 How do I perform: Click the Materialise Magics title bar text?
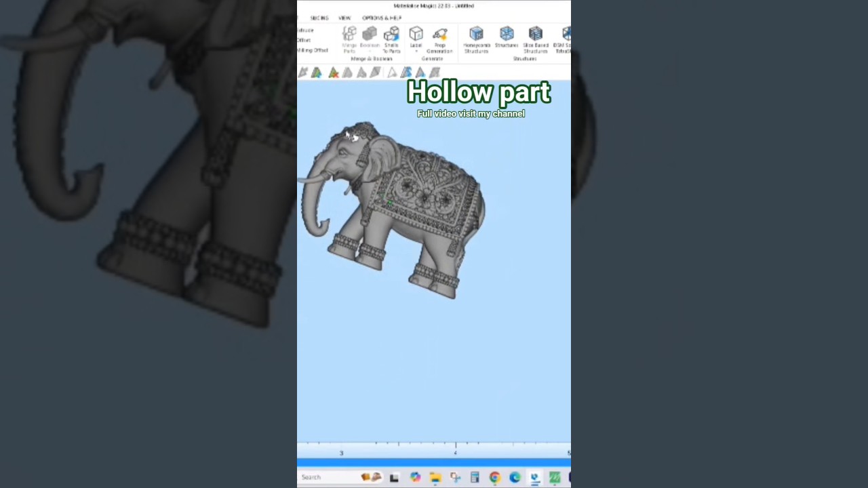433,6
